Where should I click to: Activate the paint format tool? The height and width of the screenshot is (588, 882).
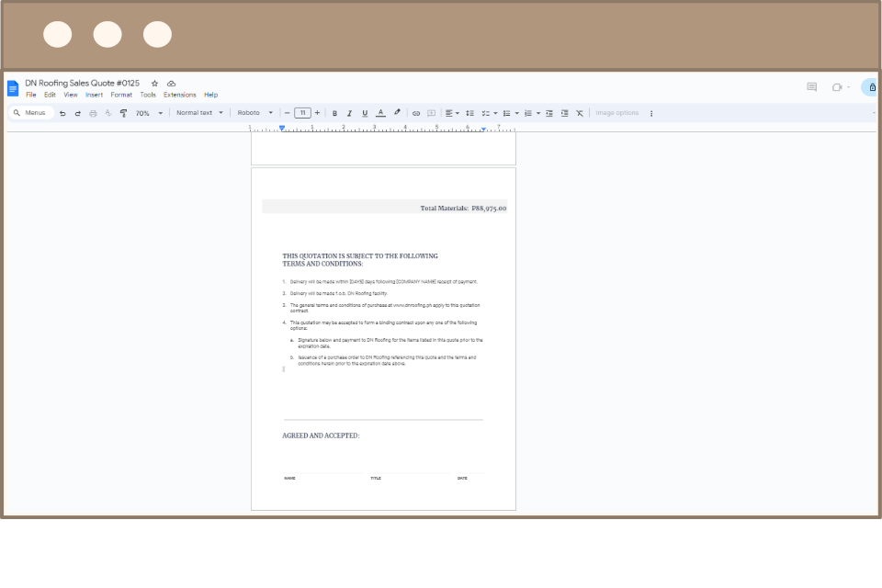coord(123,113)
